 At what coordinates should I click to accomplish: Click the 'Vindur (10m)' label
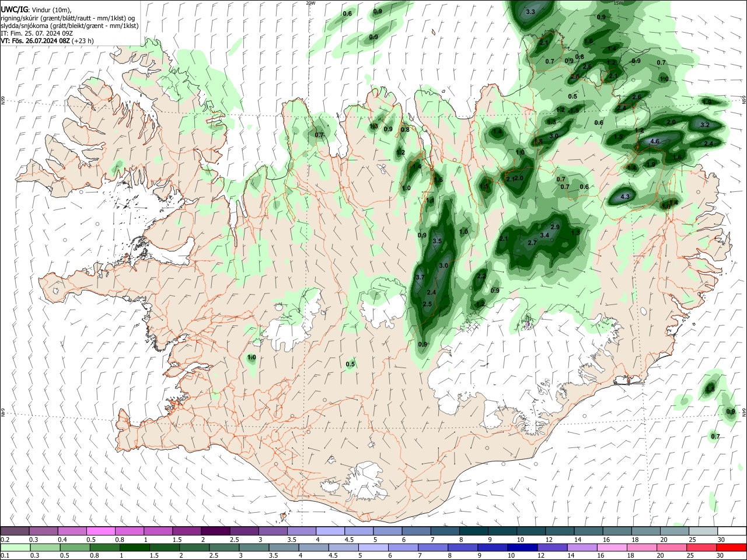click(x=52, y=10)
